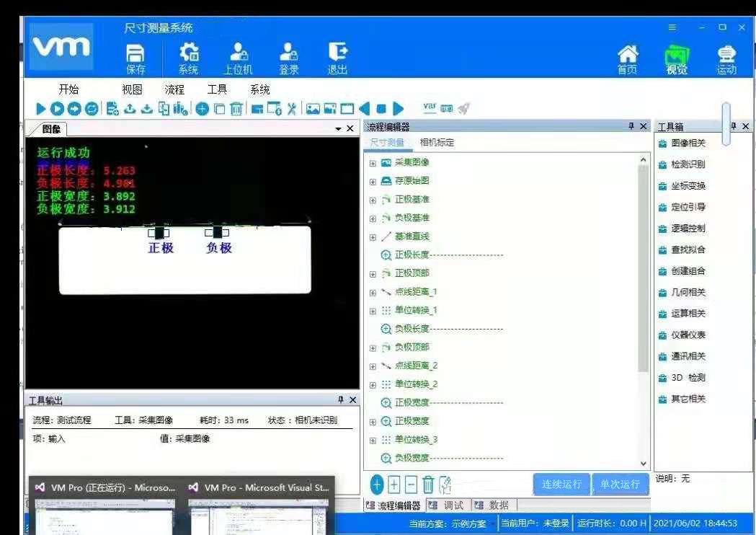Select the 点线距离_2 row in flow tree
Viewport: 756px width, 535px height.
[x=409, y=366]
